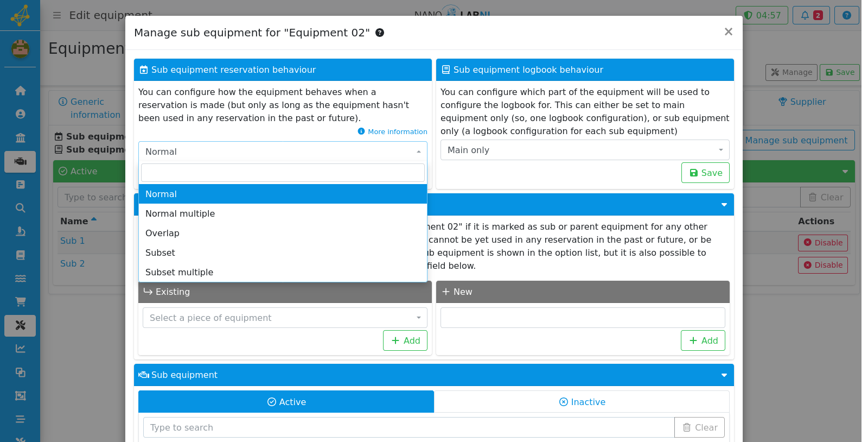Open Generic information tab

90,108
